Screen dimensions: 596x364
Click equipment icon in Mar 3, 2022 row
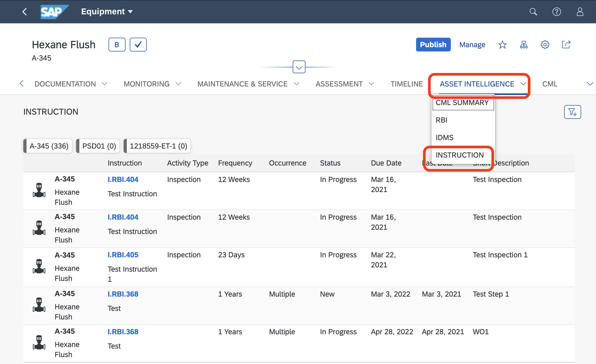pos(39,305)
